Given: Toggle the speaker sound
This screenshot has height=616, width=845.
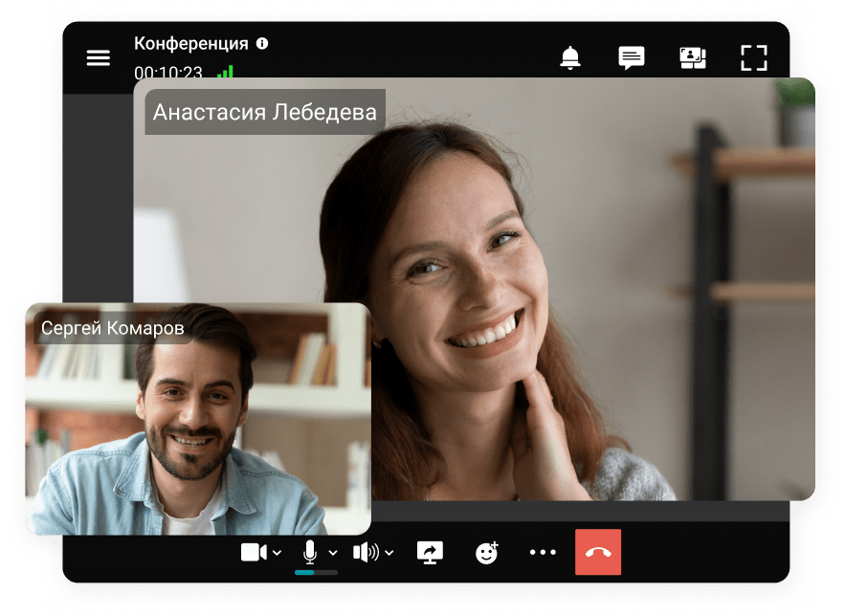Looking at the screenshot, I should 365,552.
